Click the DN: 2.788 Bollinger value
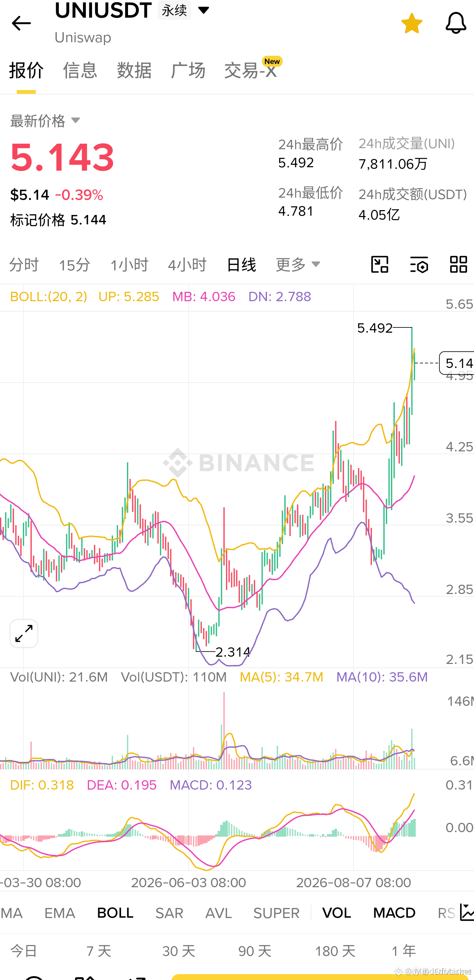The image size is (474, 980). (280, 296)
